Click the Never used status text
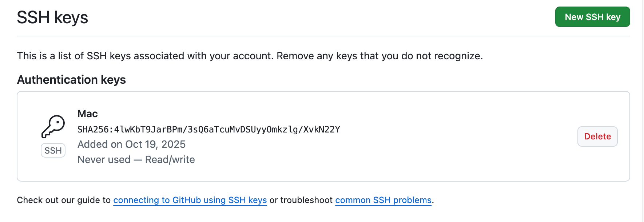 click(104, 160)
